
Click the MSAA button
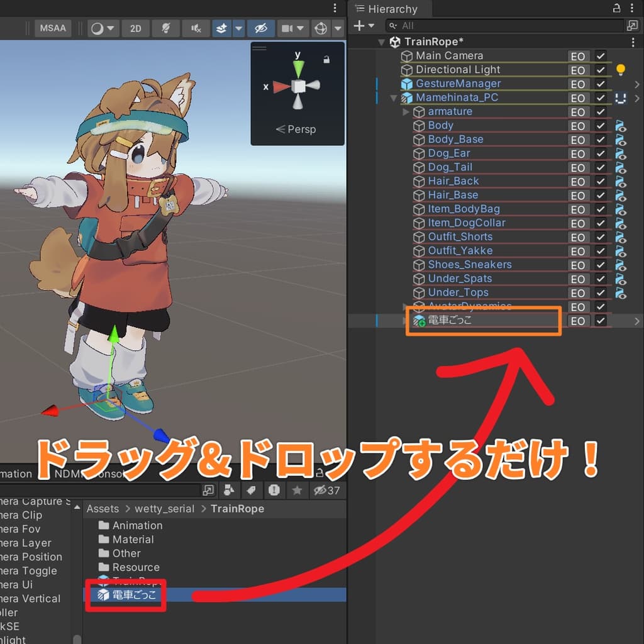53,28
